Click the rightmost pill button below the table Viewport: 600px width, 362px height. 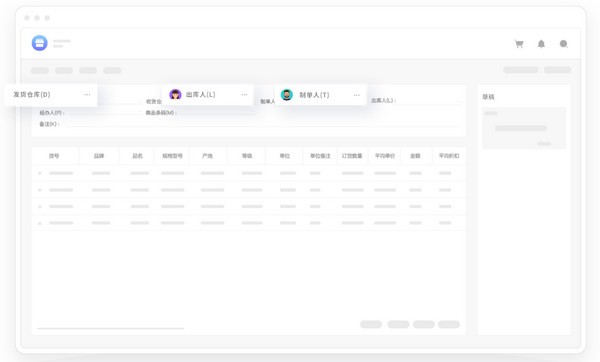coord(449,324)
